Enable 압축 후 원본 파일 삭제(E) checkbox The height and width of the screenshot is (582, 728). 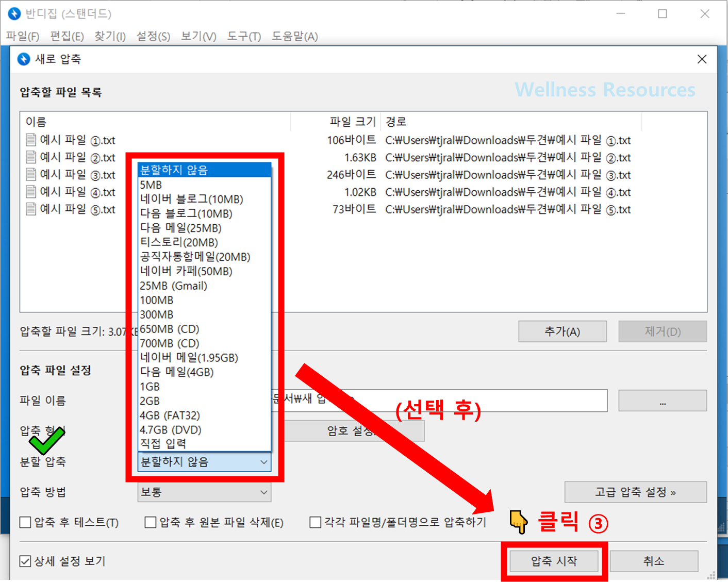coord(151,523)
